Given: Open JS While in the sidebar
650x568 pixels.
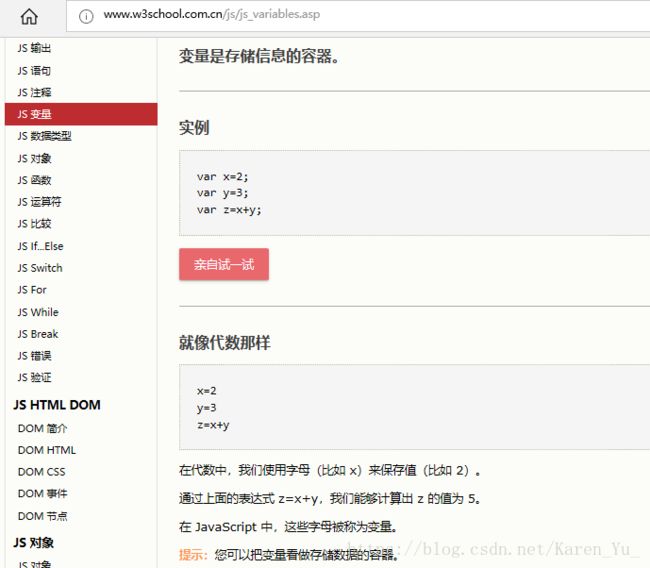Looking at the screenshot, I should [x=38, y=312].
